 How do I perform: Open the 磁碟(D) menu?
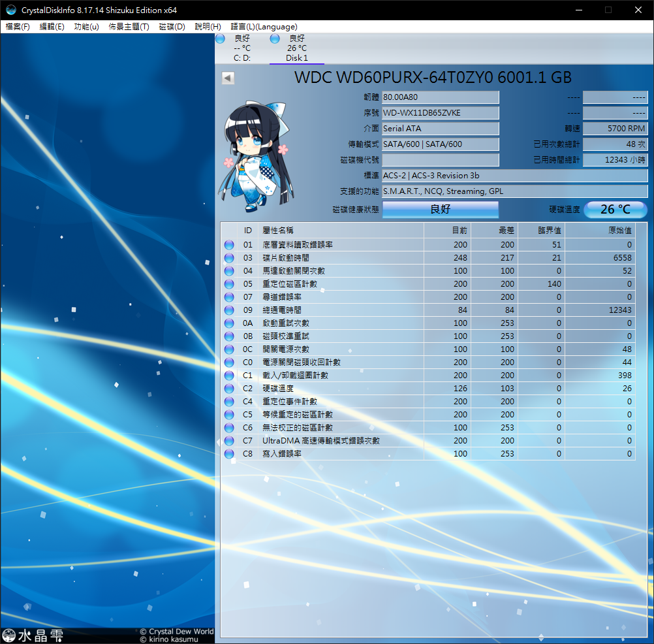click(x=172, y=27)
